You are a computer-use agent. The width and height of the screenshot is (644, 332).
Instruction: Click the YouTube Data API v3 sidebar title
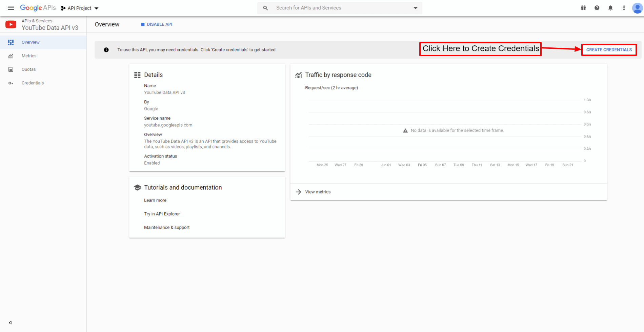coord(50,28)
